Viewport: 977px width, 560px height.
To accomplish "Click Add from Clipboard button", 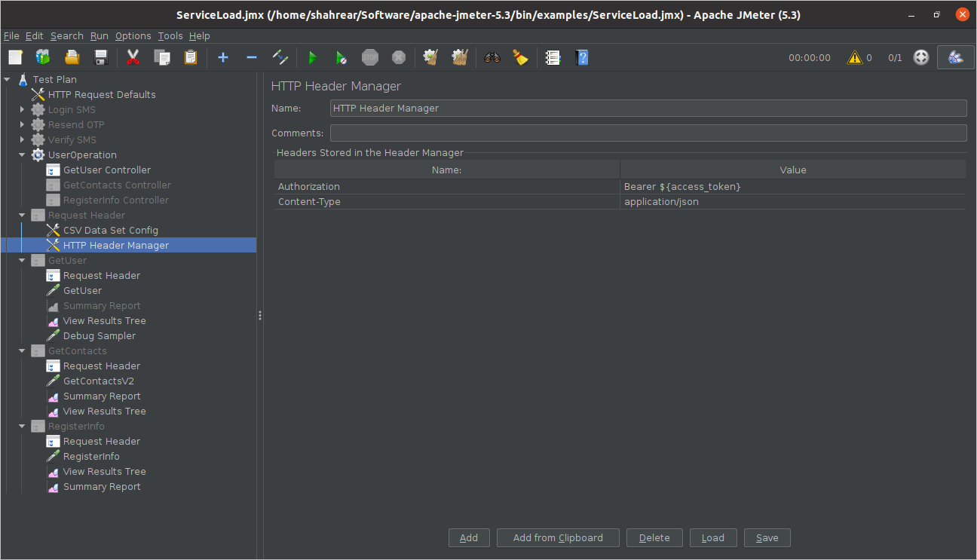I will coord(558,537).
